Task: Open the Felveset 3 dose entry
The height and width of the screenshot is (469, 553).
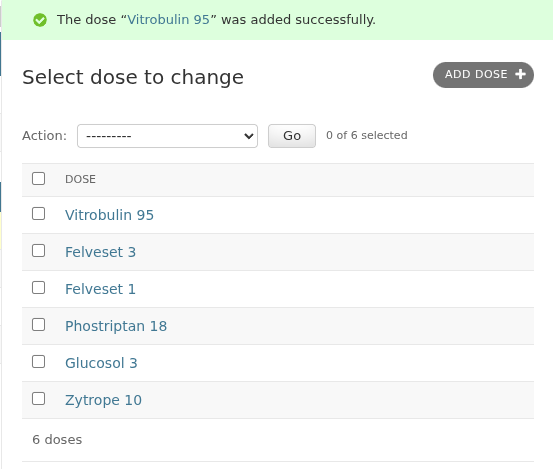Action: [101, 252]
